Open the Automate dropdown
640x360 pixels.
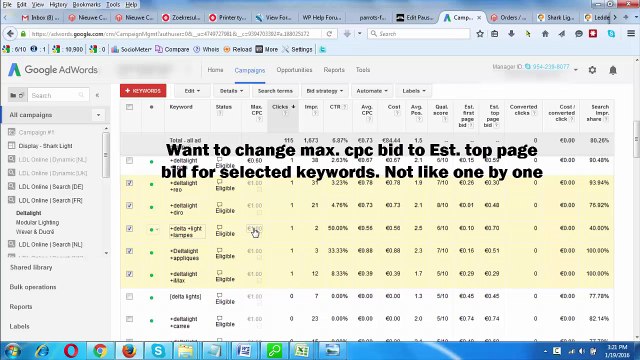click(372, 91)
